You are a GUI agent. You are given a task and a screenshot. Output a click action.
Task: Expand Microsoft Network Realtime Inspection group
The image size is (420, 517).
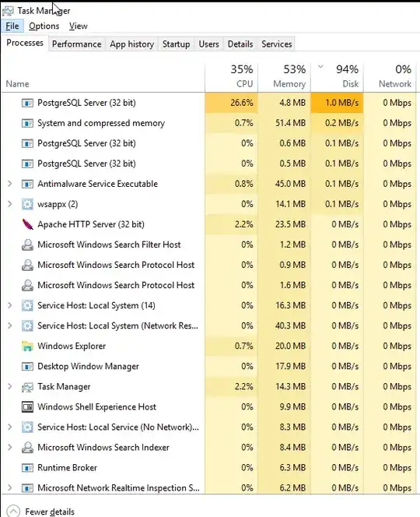click(x=10, y=487)
